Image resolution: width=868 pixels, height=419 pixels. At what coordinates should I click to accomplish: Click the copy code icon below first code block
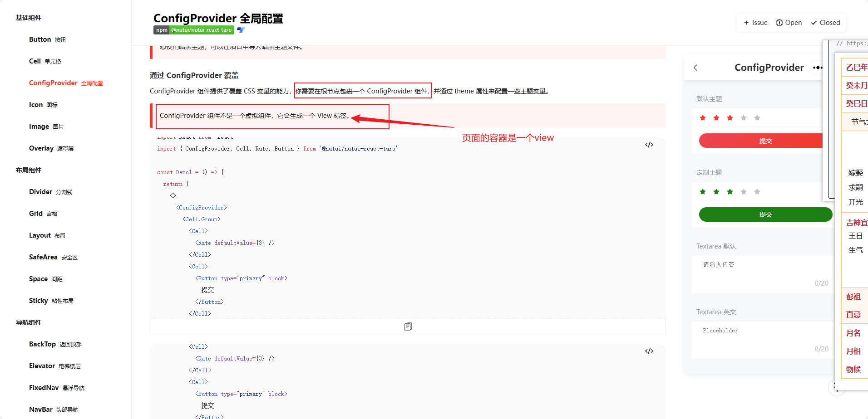(x=408, y=326)
